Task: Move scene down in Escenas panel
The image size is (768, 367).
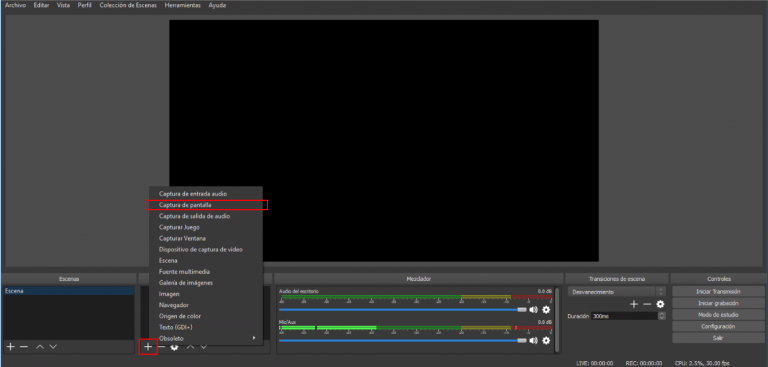Action: click(x=53, y=347)
